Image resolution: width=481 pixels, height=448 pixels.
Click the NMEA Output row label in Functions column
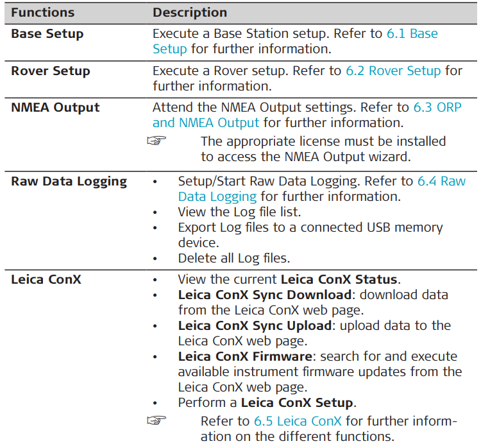[x=55, y=108]
